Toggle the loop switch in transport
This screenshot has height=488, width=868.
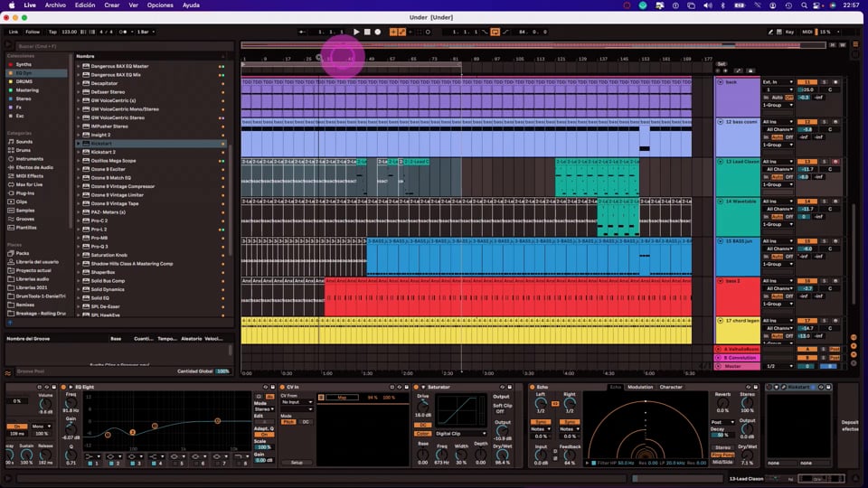(x=495, y=33)
